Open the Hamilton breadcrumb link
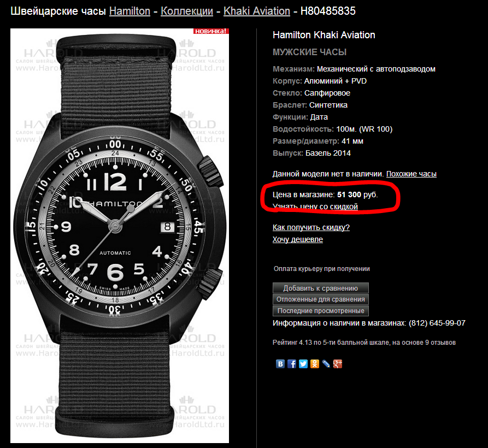This screenshot has height=448, width=488. click(x=130, y=11)
